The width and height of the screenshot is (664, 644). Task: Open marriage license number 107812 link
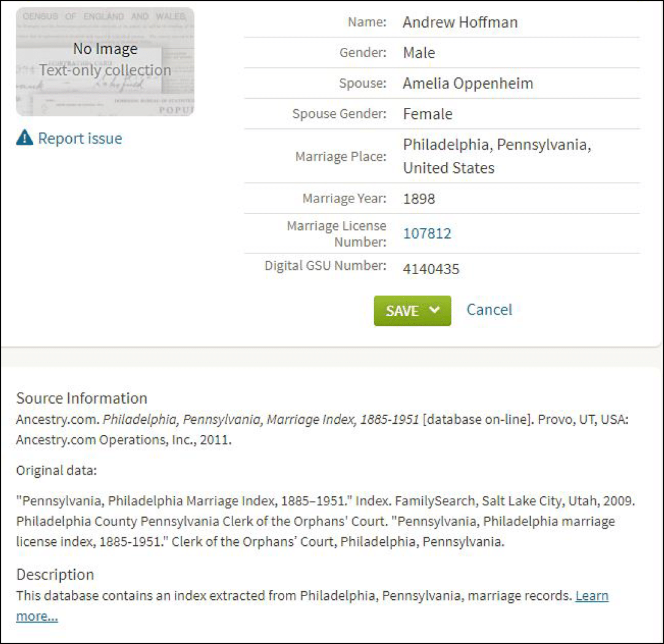point(427,234)
